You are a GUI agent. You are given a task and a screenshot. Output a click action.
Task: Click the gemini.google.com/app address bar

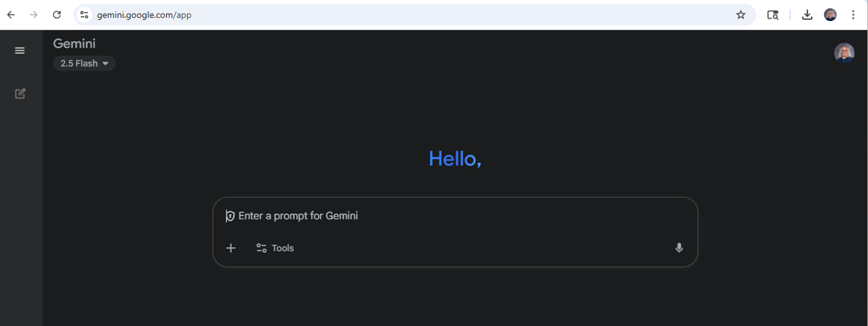pos(414,15)
